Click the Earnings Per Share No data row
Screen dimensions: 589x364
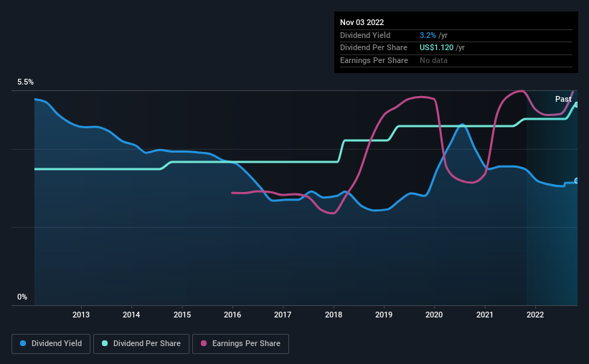pyautogui.click(x=456, y=60)
